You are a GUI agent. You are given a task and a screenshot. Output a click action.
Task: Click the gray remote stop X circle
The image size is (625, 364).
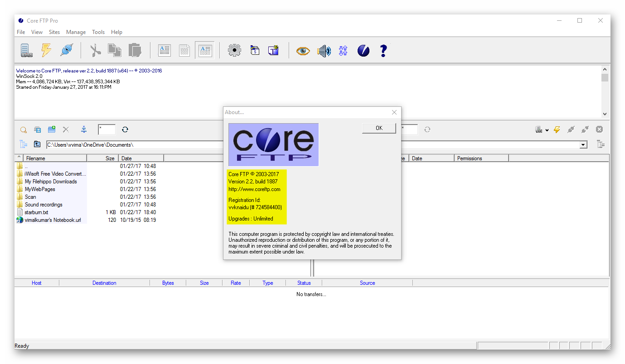pos(599,129)
